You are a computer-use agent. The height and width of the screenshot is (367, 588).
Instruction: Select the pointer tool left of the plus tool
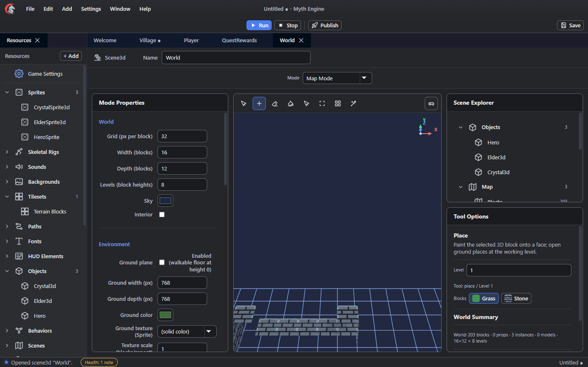point(244,103)
